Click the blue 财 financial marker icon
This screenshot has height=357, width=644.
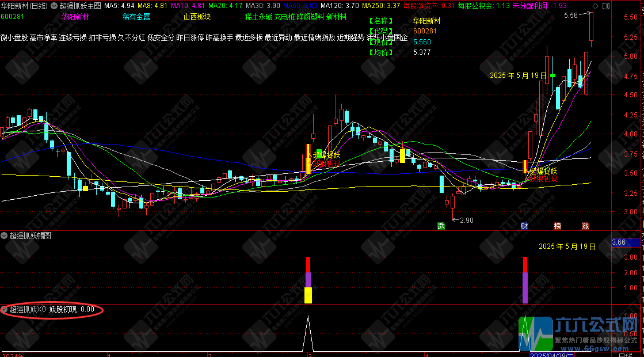[x=524, y=226]
